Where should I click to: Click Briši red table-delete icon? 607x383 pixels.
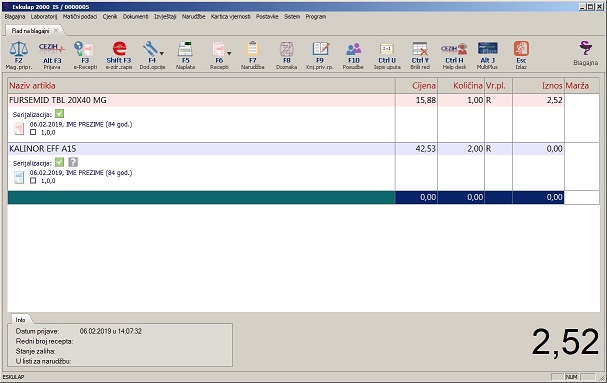420,49
